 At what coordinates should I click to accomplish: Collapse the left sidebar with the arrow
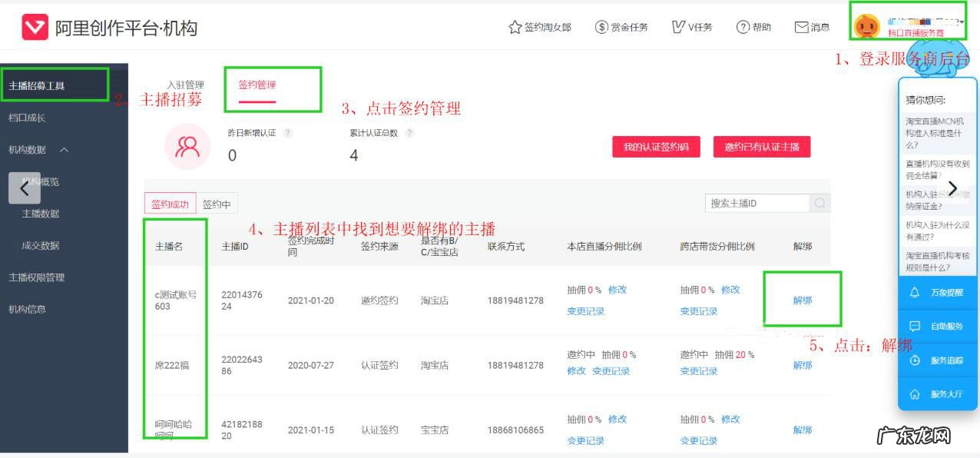tap(25, 188)
